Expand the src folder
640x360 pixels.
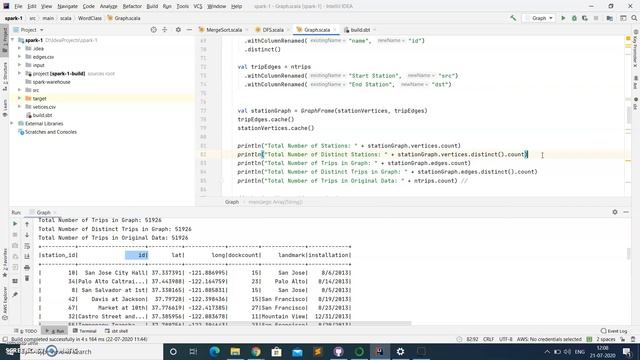[x=19, y=90]
